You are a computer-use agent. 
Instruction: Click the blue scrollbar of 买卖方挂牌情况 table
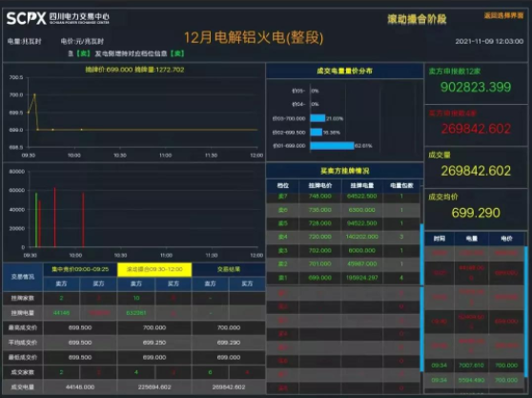pyautogui.click(x=421, y=255)
